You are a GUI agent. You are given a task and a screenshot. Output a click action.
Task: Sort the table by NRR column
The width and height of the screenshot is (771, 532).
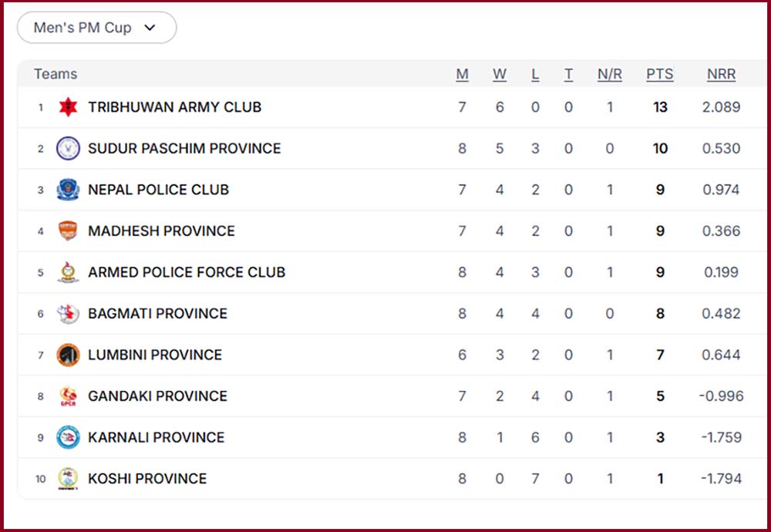(721, 74)
